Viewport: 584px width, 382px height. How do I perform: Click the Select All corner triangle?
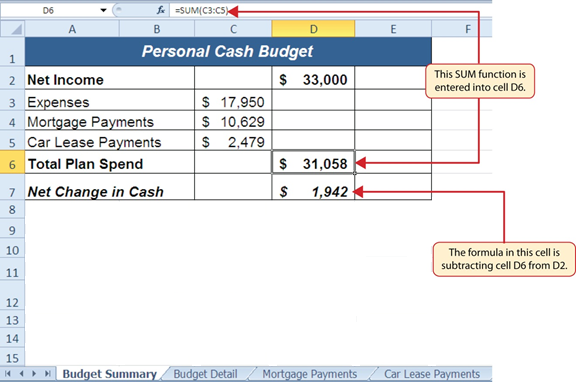tap(15, 29)
